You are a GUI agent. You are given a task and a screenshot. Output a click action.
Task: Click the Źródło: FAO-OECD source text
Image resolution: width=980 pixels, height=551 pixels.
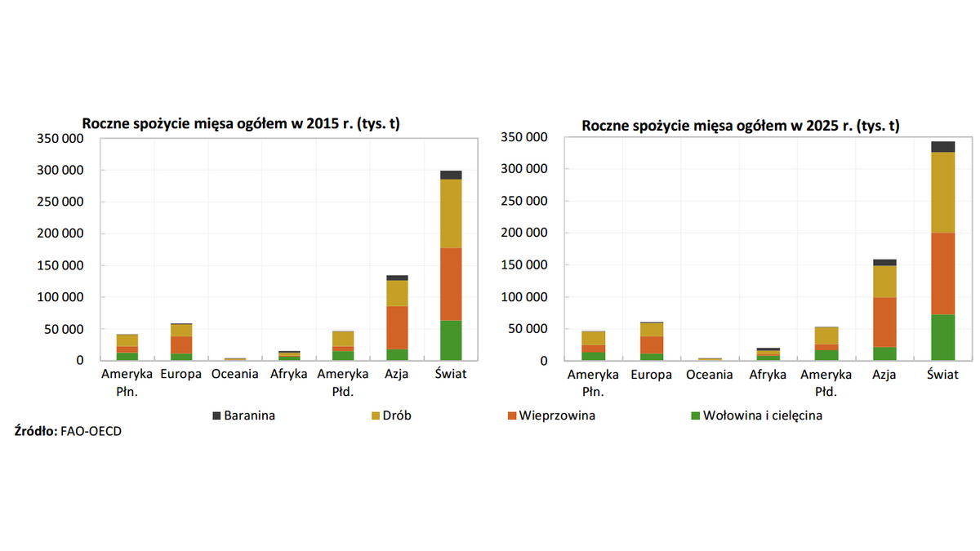pyautogui.click(x=68, y=432)
